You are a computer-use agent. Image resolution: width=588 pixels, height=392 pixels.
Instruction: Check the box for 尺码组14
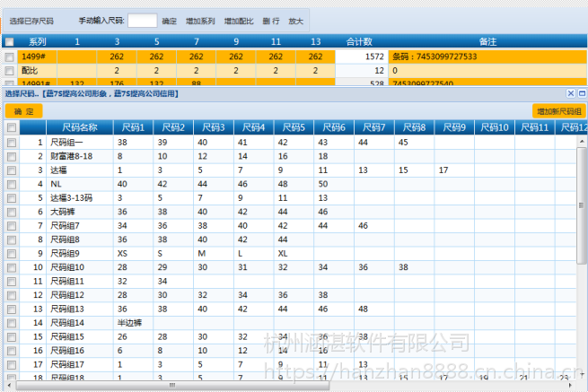(12, 323)
